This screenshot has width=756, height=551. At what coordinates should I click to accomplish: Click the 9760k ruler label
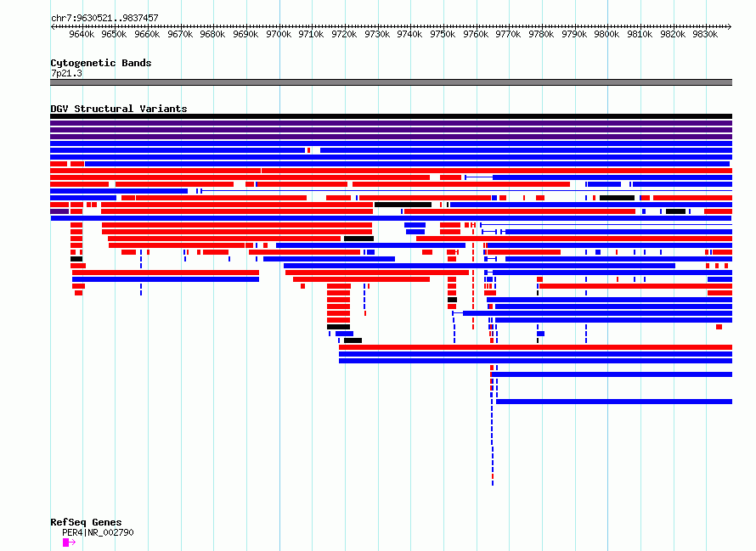point(476,34)
